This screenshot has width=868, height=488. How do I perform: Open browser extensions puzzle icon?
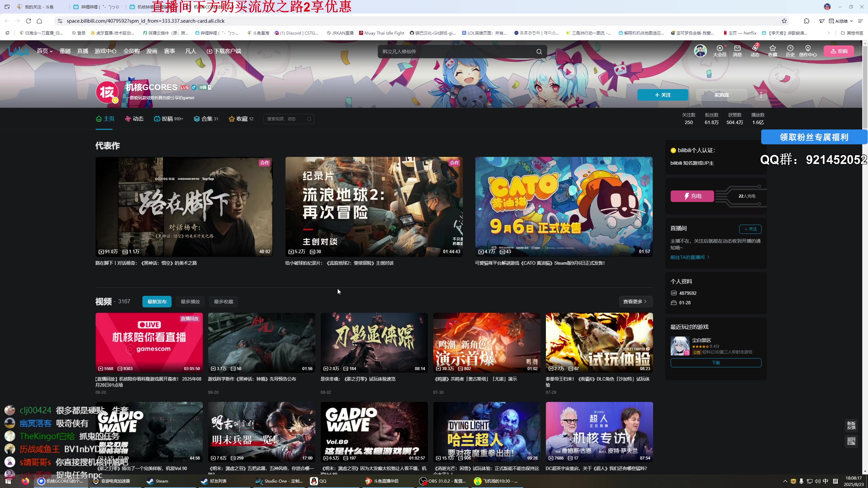coord(807,21)
